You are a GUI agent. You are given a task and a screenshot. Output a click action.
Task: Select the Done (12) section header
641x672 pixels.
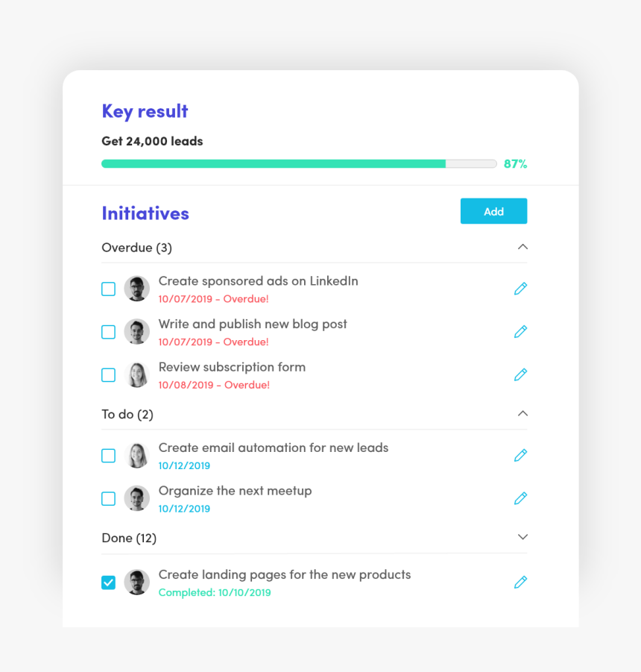tap(315, 538)
